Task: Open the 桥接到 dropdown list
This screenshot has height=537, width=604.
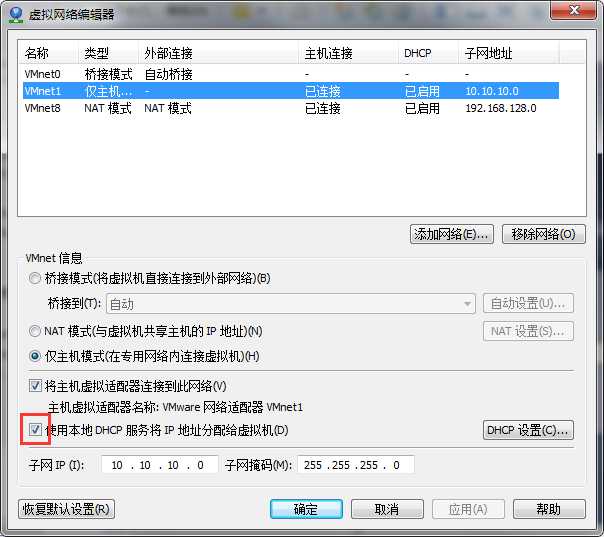Action: pos(290,304)
